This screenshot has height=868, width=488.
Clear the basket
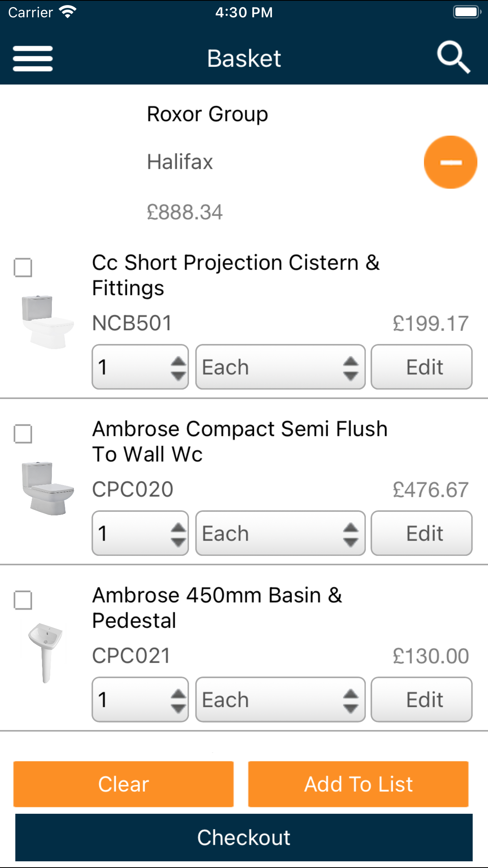point(123,784)
